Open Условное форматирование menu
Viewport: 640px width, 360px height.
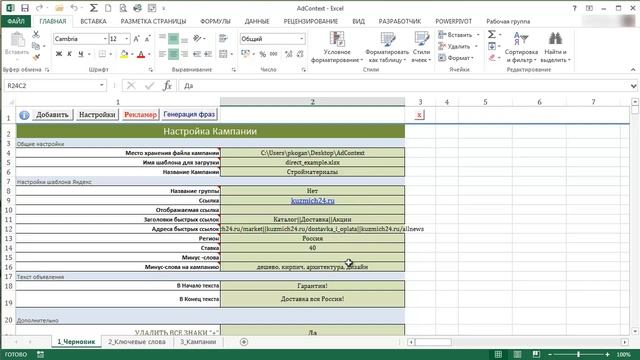point(337,47)
